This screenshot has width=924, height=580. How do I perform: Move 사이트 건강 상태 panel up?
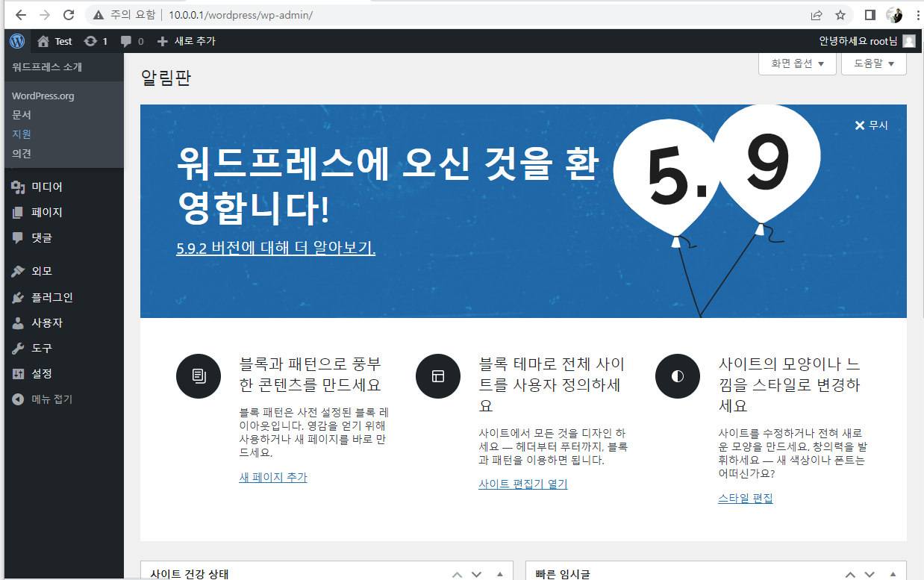tap(458, 574)
